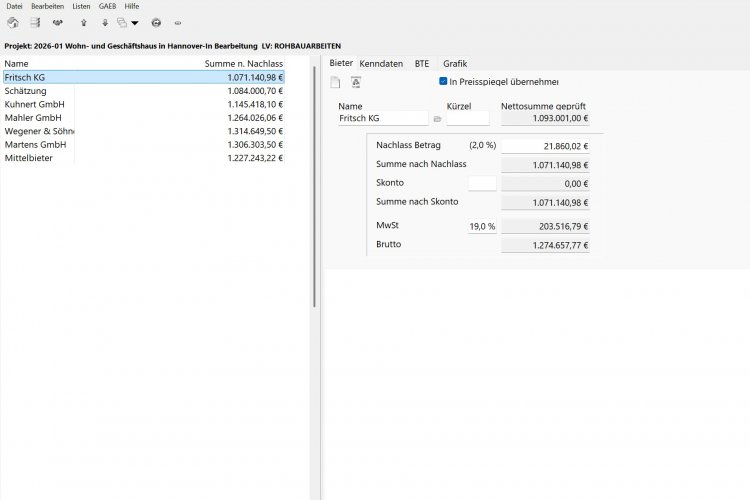The width and height of the screenshot is (750, 500).
Task: Open the Listen menu
Action: coord(81,6)
